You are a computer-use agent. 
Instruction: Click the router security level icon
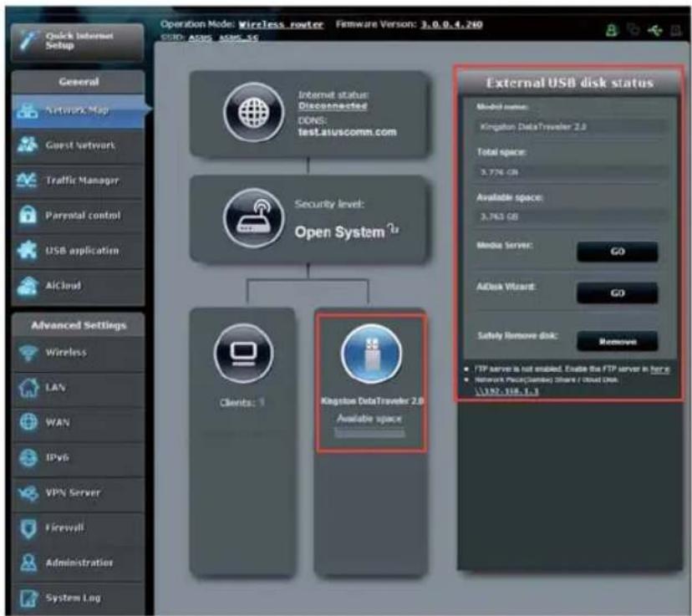(x=253, y=218)
